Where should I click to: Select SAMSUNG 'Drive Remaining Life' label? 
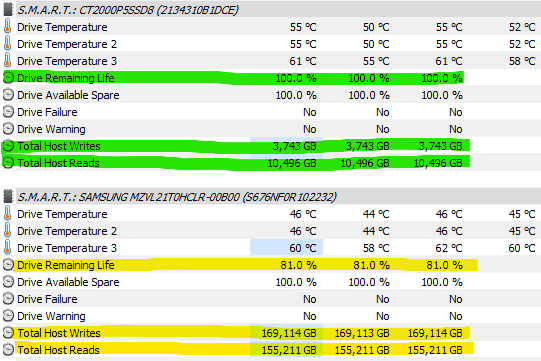point(66,265)
